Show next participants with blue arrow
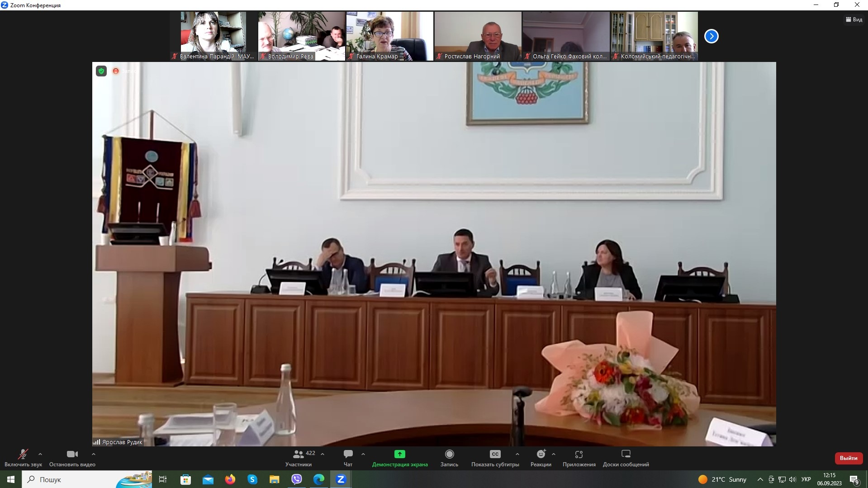Image resolution: width=868 pixels, height=488 pixels. click(x=711, y=36)
